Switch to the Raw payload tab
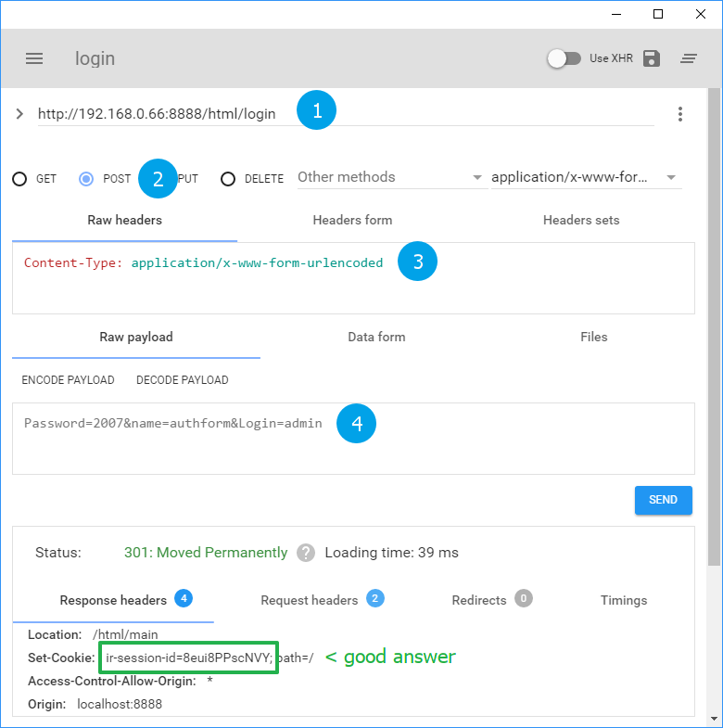The width and height of the screenshot is (723, 728). pos(136,337)
